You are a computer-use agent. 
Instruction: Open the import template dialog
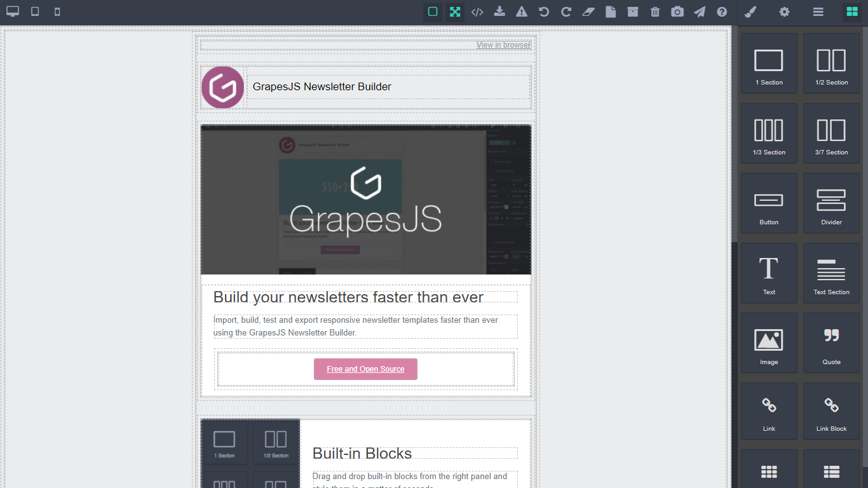point(499,11)
